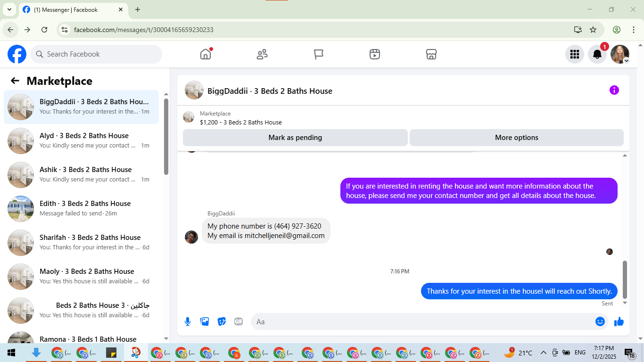Open the Arabic-named Beds 2 Baths conversation
Image resolution: width=644 pixels, height=362 pixels.
point(81,311)
